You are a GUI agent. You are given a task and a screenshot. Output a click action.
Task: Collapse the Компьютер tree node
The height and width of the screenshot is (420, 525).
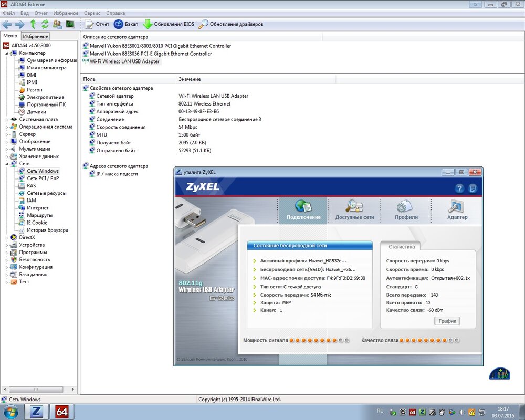pos(7,53)
